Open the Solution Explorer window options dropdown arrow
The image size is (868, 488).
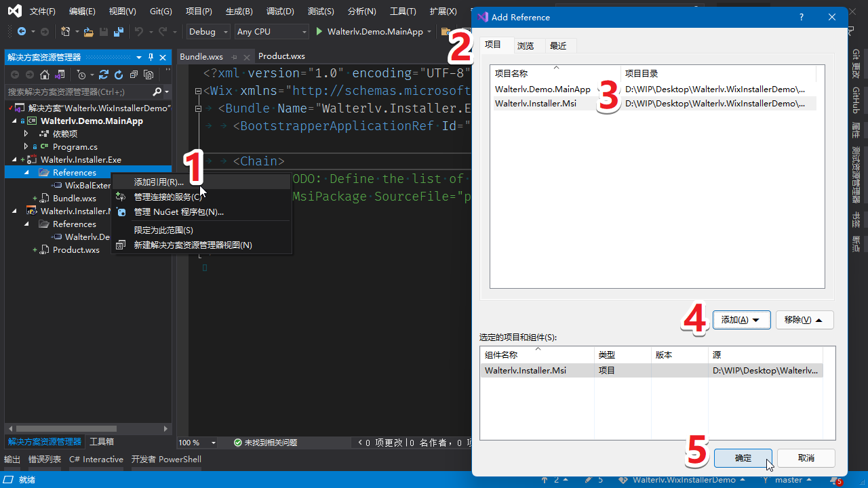tap(139, 58)
